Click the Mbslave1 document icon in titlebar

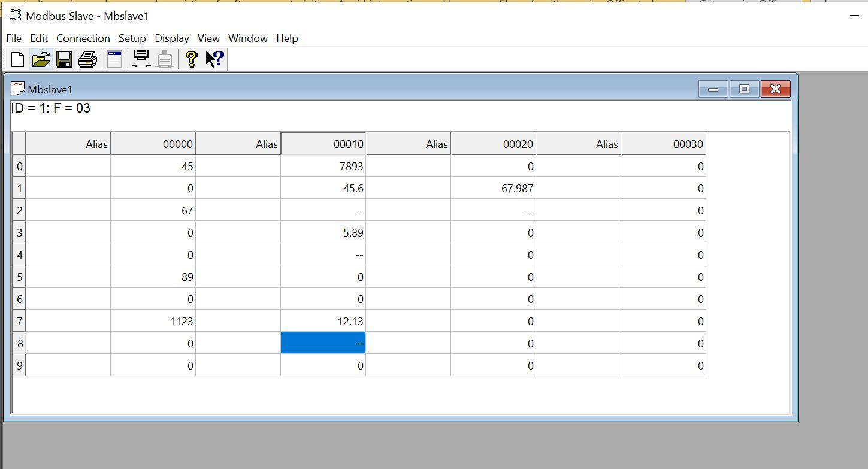[x=17, y=89]
